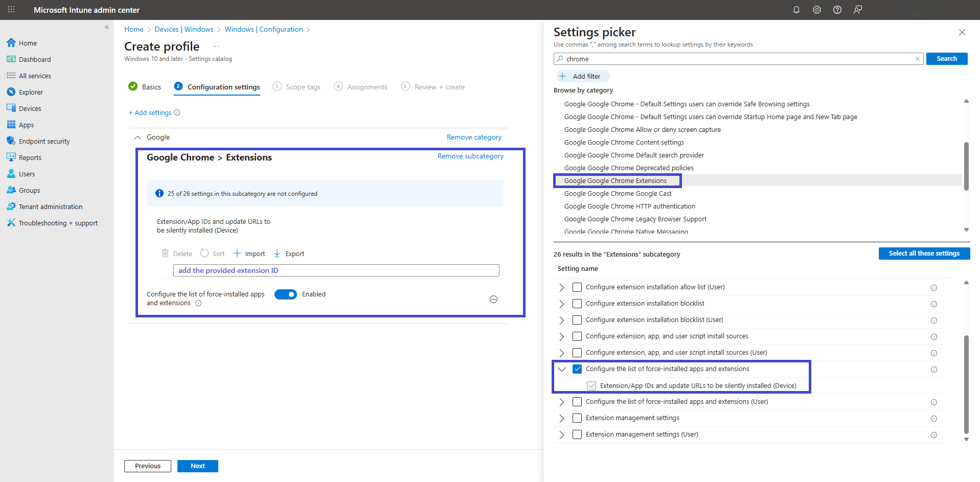Expand the Extension management settings row
The image size is (980, 482).
click(x=561, y=418)
